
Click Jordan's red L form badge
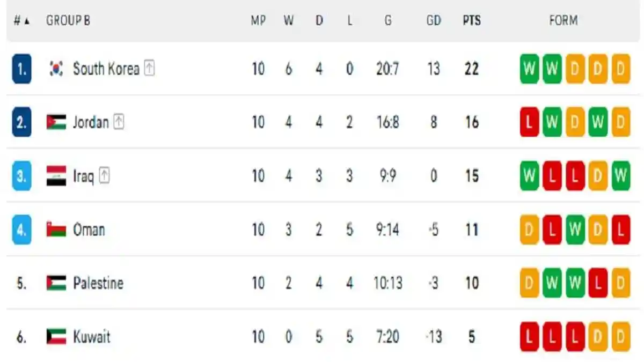pyautogui.click(x=529, y=122)
